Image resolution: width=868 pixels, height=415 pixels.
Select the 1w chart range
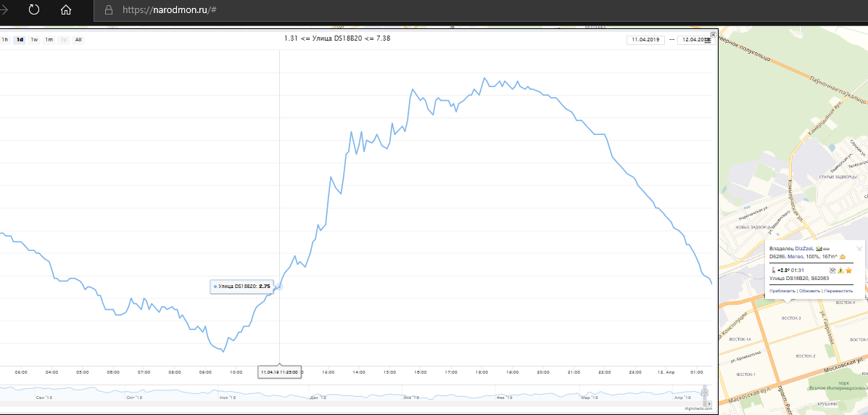(x=34, y=39)
